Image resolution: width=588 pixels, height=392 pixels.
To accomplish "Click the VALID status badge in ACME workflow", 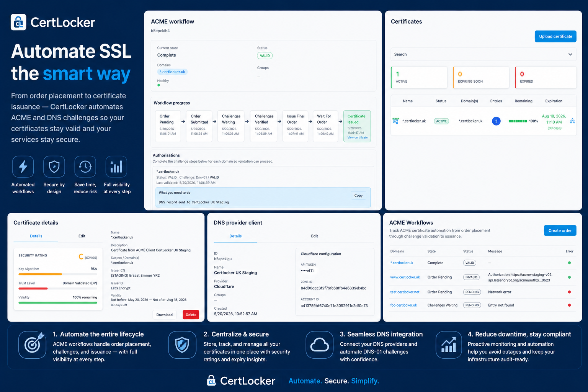I will pos(265,56).
